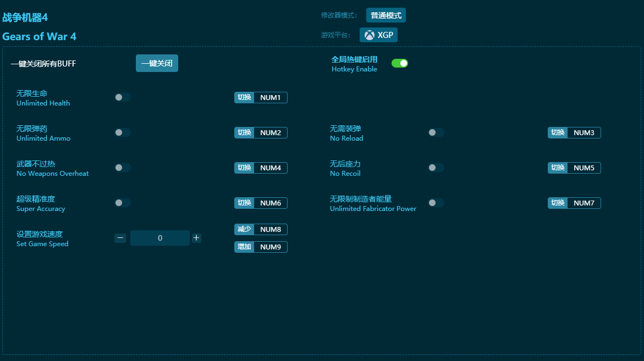Click the NUM9 increase speed hotkey

pos(270,247)
